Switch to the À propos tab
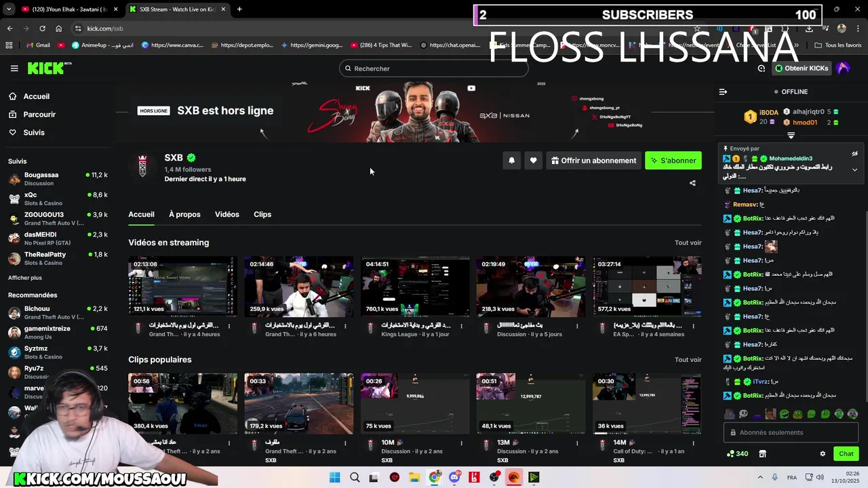This screenshot has width=868, height=488. point(184,214)
